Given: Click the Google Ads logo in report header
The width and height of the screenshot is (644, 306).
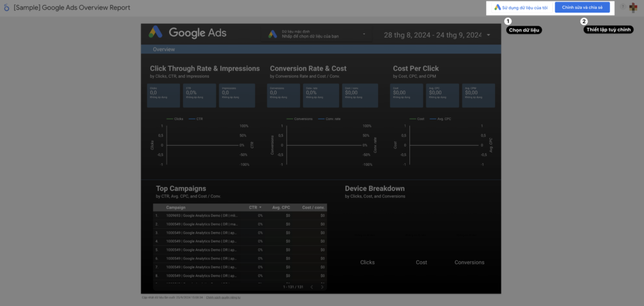Looking at the screenshot, I should pyautogui.click(x=187, y=33).
